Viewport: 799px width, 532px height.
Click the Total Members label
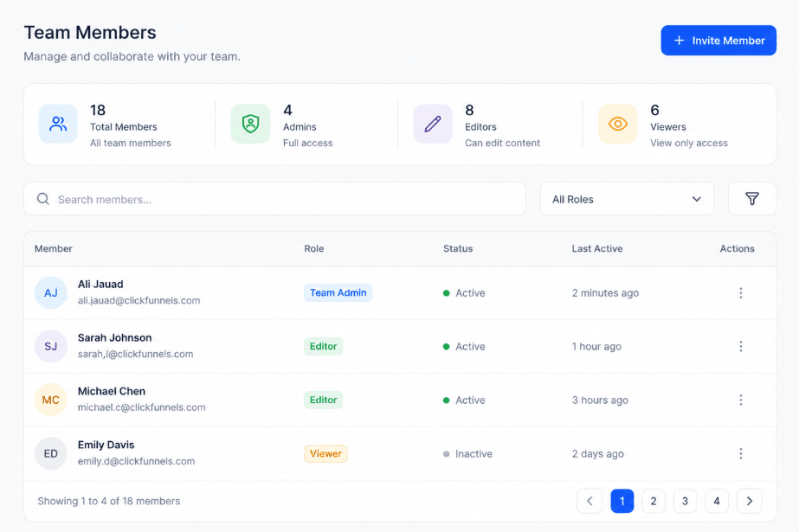pos(123,127)
